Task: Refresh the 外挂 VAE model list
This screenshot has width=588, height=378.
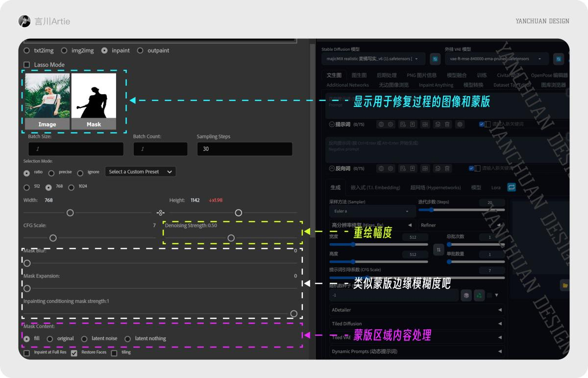Action: point(559,58)
